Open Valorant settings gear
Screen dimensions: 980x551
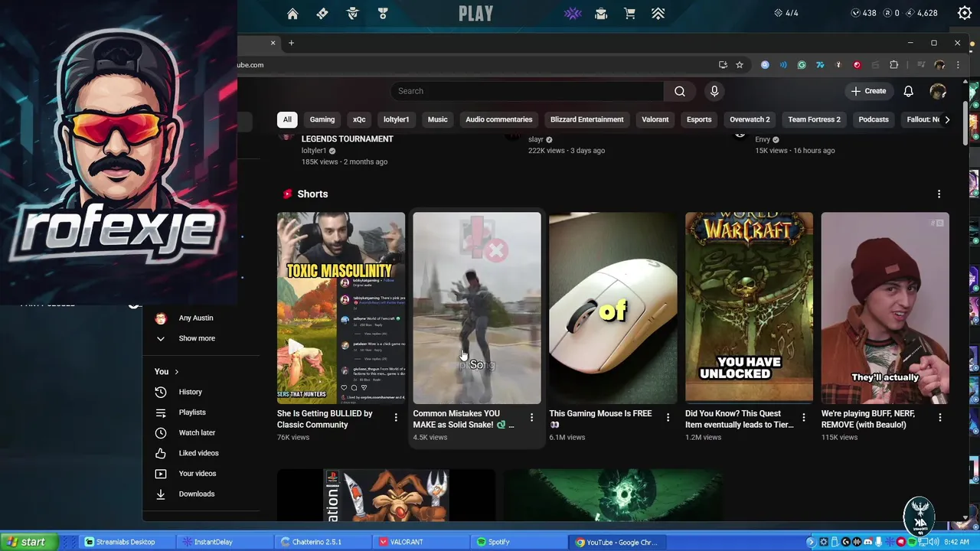(x=965, y=13)
